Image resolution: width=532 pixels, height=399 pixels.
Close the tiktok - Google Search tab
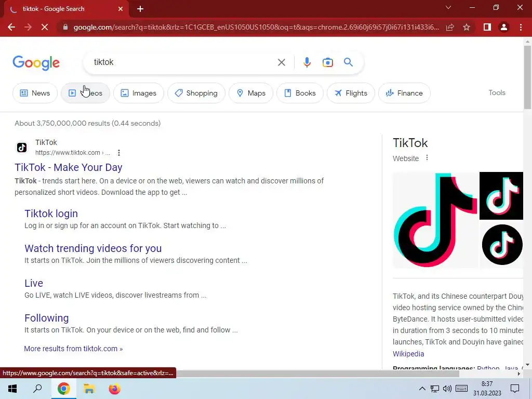click(121, 9)
